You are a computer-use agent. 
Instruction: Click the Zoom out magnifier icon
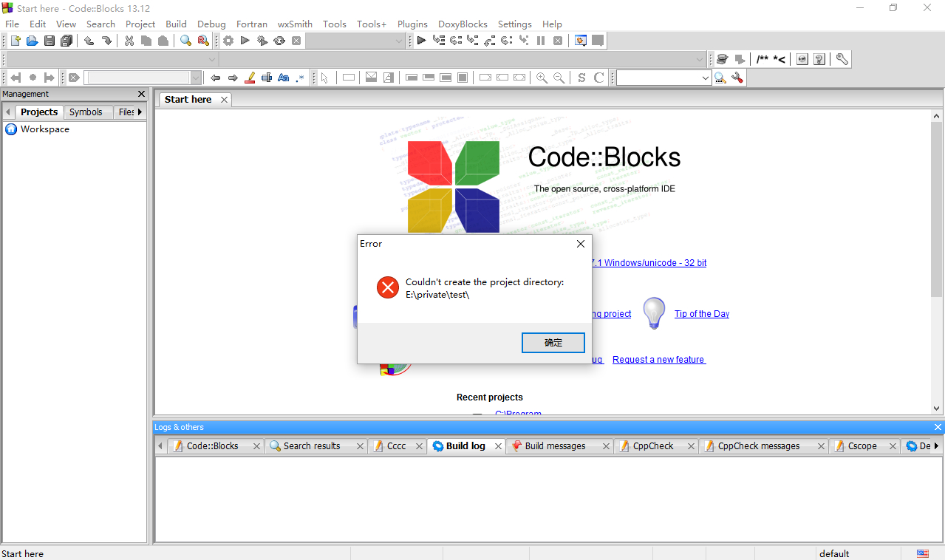click(x=559, y=78)
